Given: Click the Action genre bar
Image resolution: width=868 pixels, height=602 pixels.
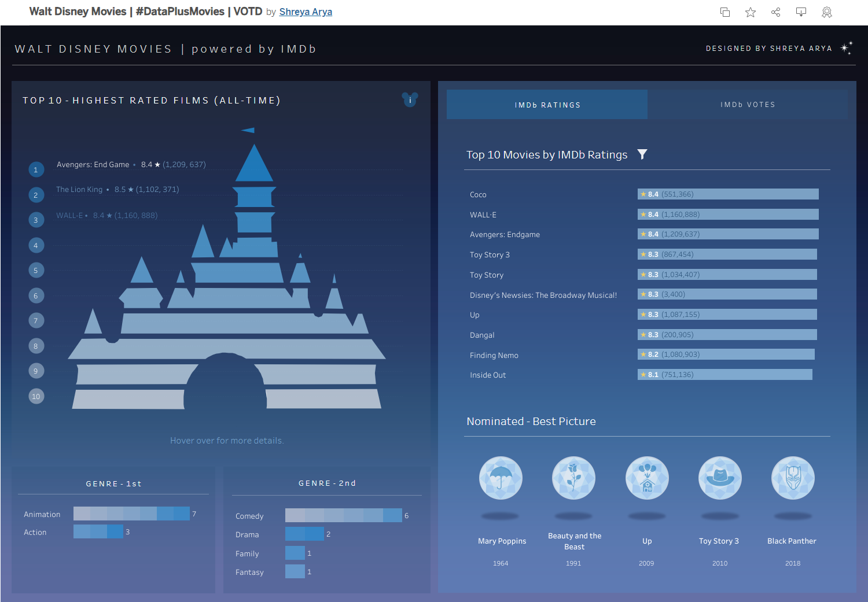Looking at the screenshot, I should pos(98,532).
